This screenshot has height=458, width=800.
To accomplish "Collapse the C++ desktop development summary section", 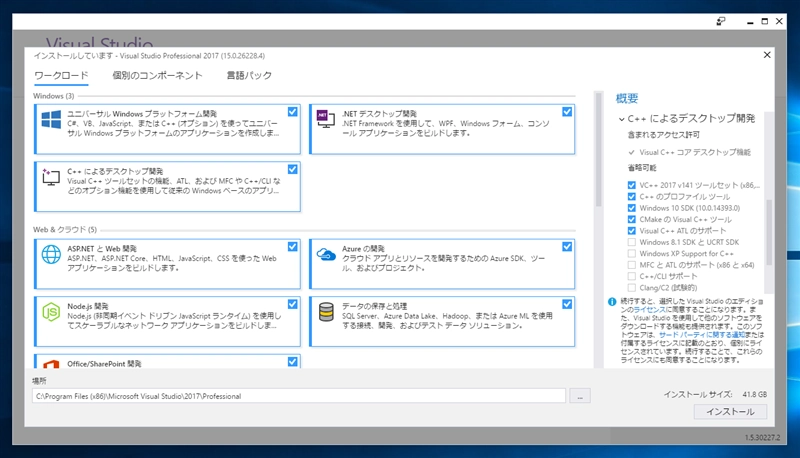I will [x=621, y=119].
